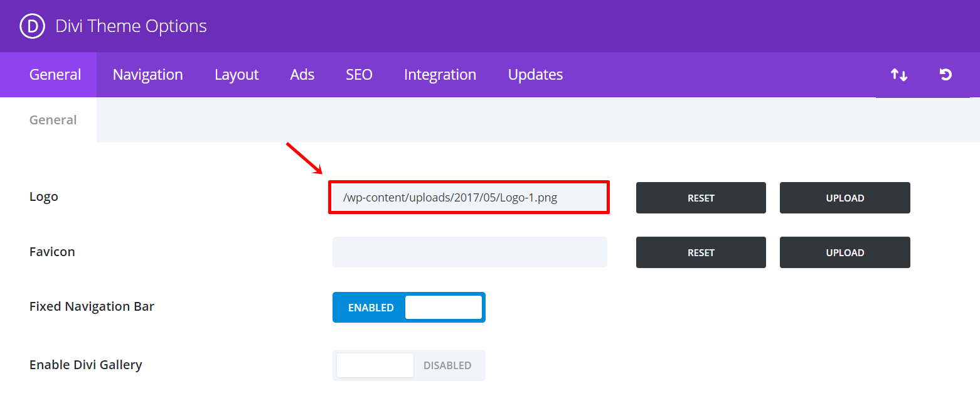Click the Divi Theme Options title
This screenshot has width=980, height=393.
coord(131,26)
